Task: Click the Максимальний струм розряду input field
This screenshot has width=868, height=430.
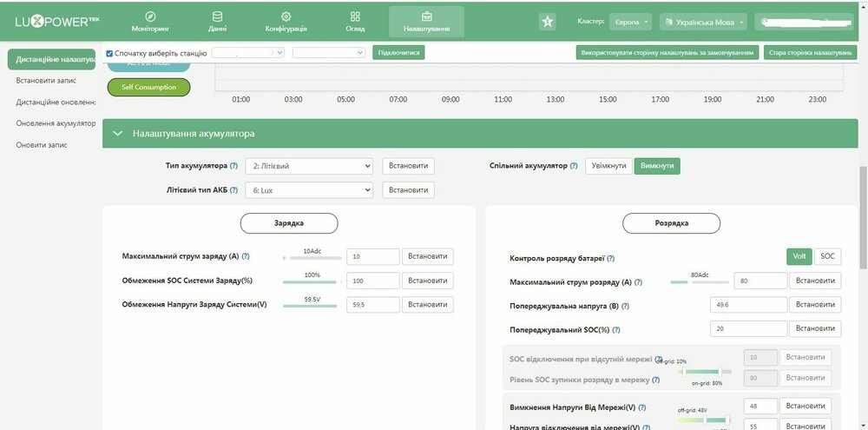Action: tap(760, 281)
